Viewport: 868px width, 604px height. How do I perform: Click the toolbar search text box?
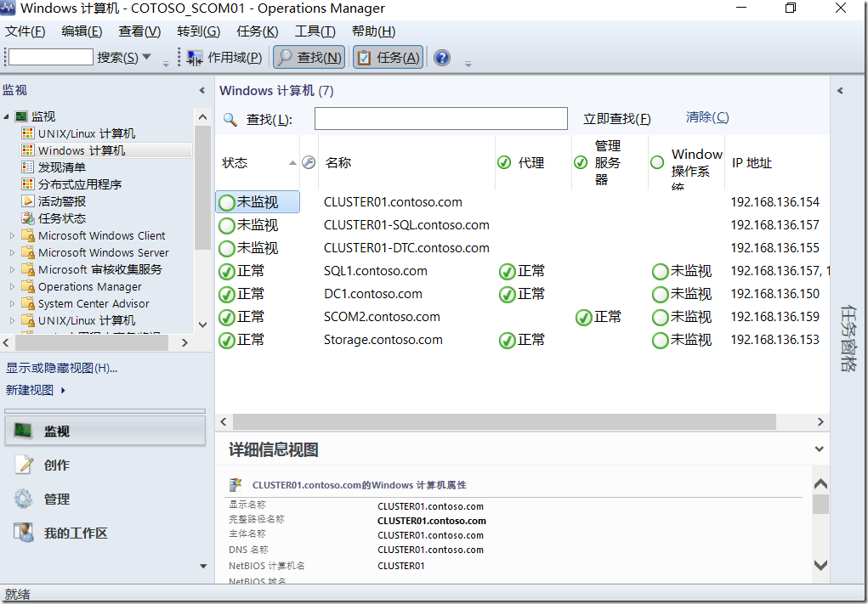pos(50,57)
